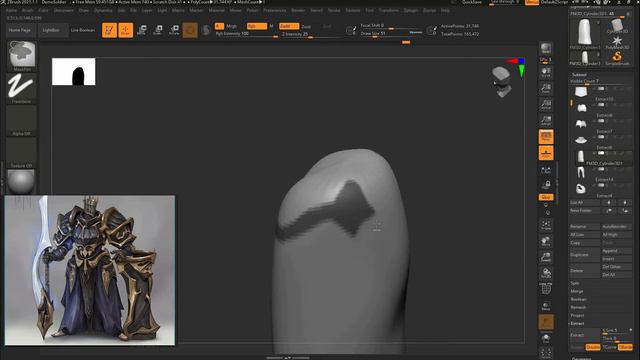Click the Transp transparency icon

pyautogui.click(x=546, y=306)
